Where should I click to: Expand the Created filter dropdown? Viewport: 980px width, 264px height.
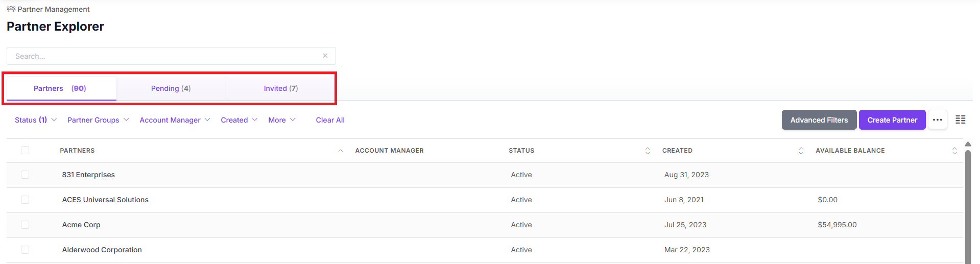coord(239,120)
